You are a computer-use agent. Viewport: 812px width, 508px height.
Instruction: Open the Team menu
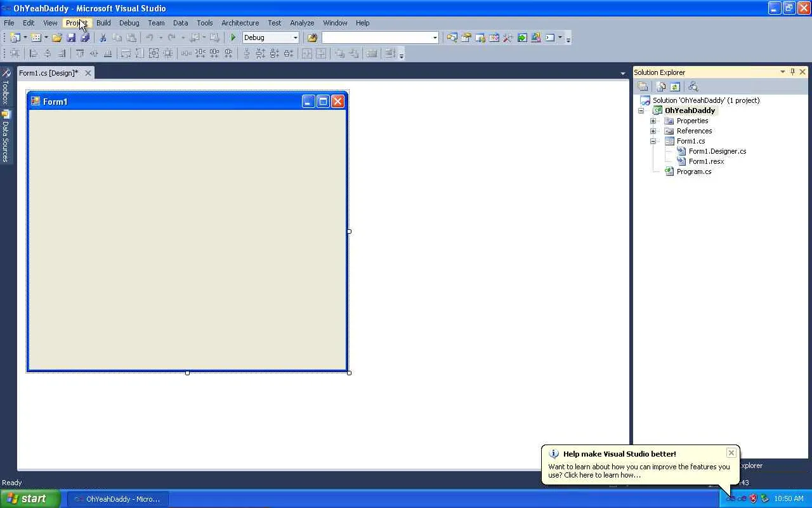point(156,23)
